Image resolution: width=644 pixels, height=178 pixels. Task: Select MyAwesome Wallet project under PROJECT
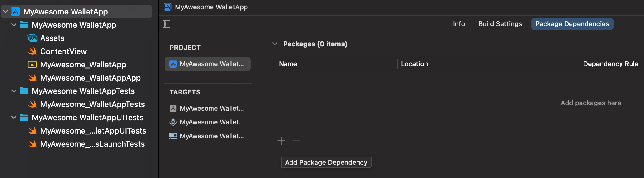(208, 64)
